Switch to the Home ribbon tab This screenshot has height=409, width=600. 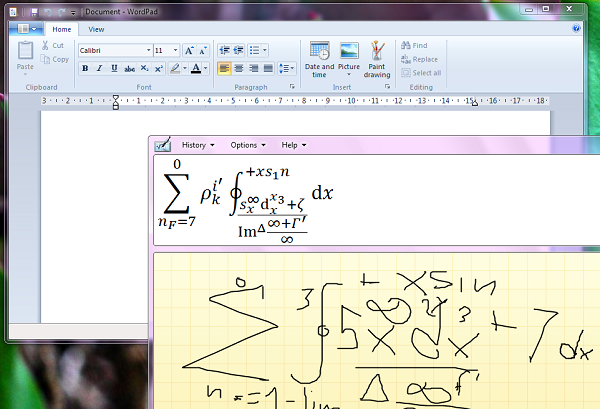[x=62, y=29]
